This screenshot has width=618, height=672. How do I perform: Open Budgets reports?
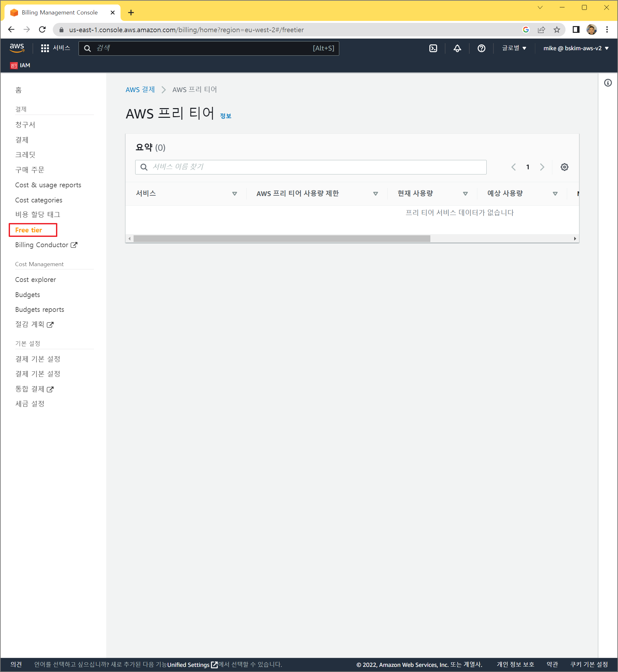(x=40, y=310)
